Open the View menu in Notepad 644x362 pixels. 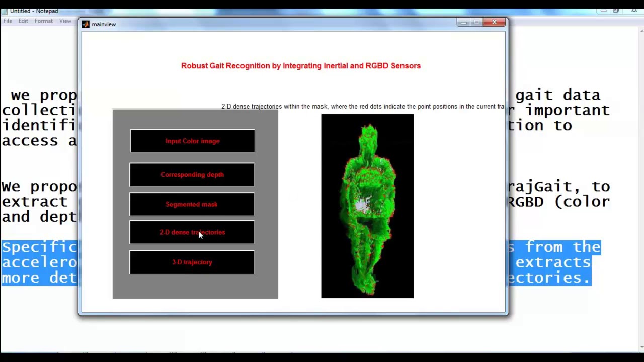coord(65,21)
